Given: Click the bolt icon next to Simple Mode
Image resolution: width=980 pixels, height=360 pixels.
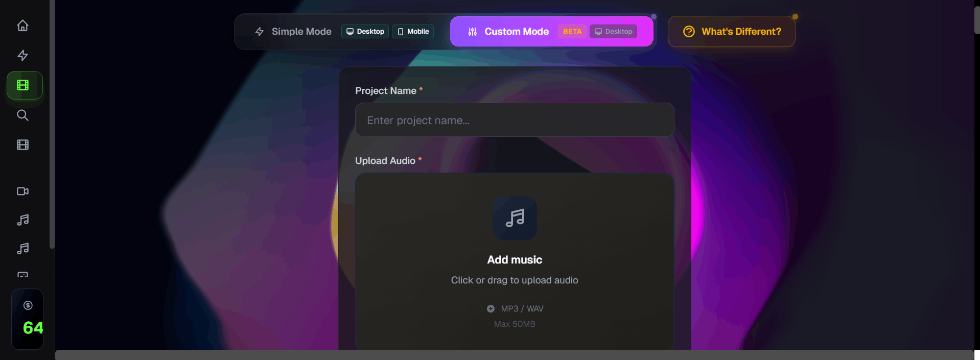Looking at the screenshot, I should [x=260, y=32].
